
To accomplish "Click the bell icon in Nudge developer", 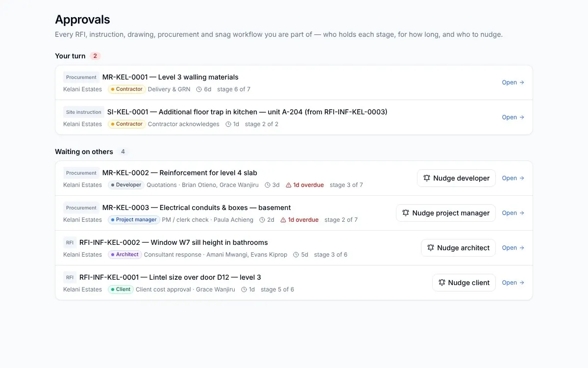I will tap(427, 178).
